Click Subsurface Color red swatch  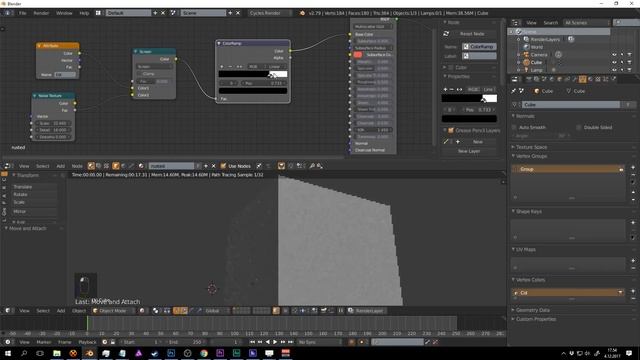coord(358,55)
